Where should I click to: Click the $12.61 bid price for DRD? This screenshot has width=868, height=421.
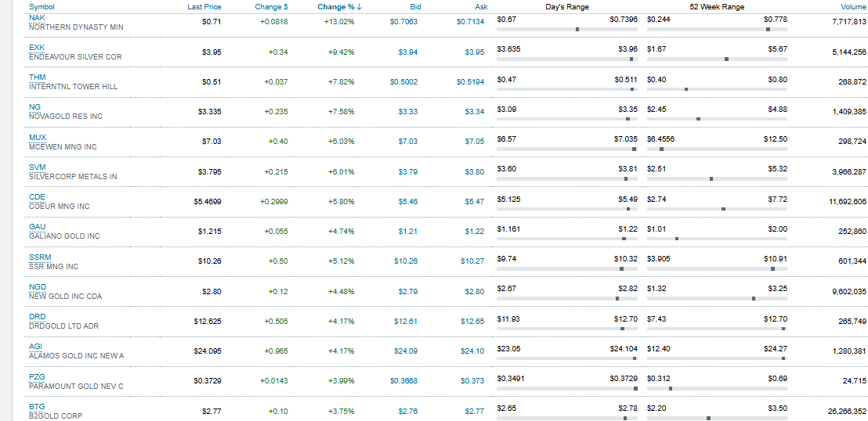pos(405,322)
